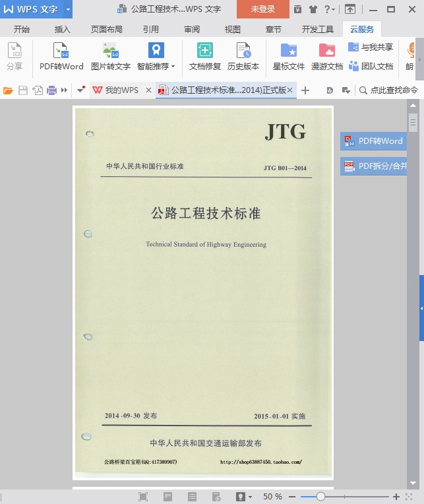The image size is (424, 504).
Task: Click the vertical scrollbar thumb
Action: pyautogui.click(x=413, y=123)
